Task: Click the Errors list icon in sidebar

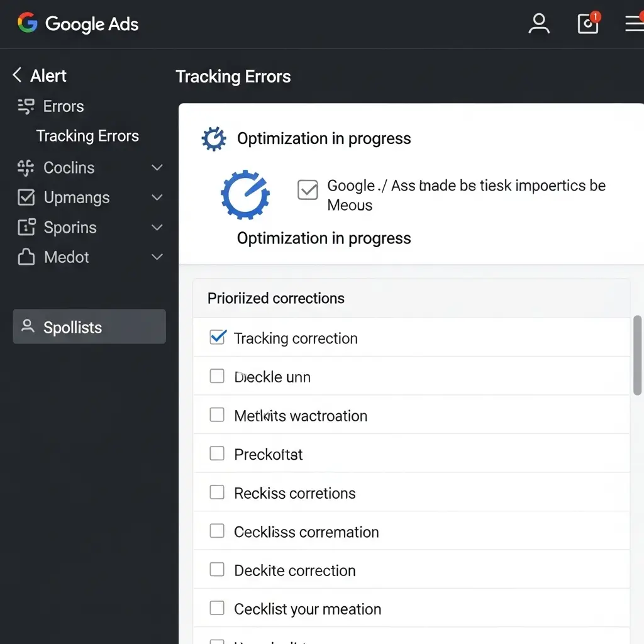Action: (x=26, y=106)
